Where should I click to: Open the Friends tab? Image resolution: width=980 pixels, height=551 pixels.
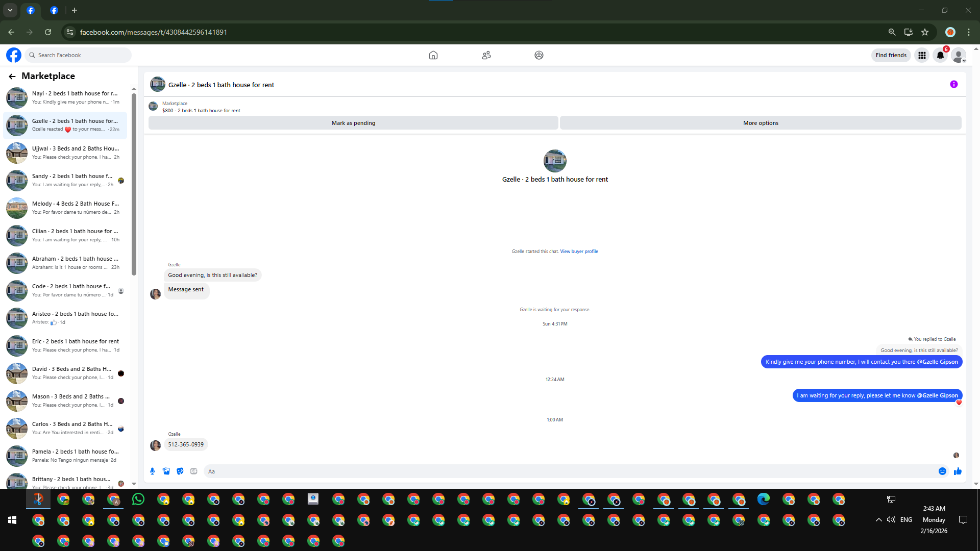(x=486, y=55)
